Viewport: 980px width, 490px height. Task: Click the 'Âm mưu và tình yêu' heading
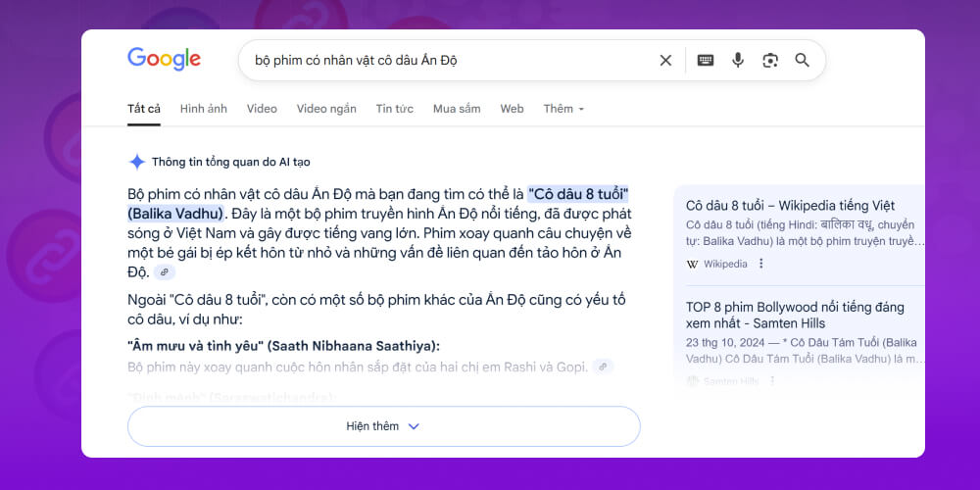[x=284, y=346]
